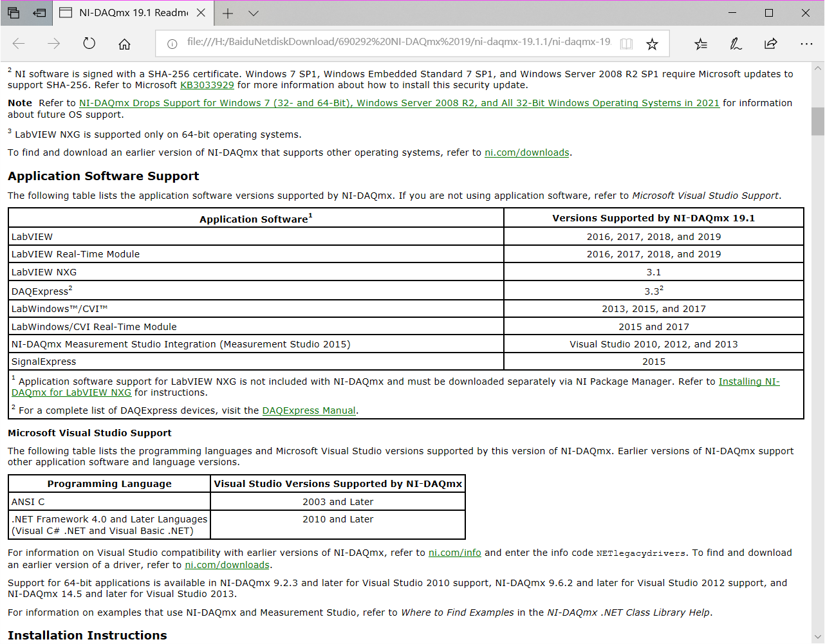The image size is (825, 644).
Task: Click the 3.1 version cell
Action: click(x=654, y=272)
